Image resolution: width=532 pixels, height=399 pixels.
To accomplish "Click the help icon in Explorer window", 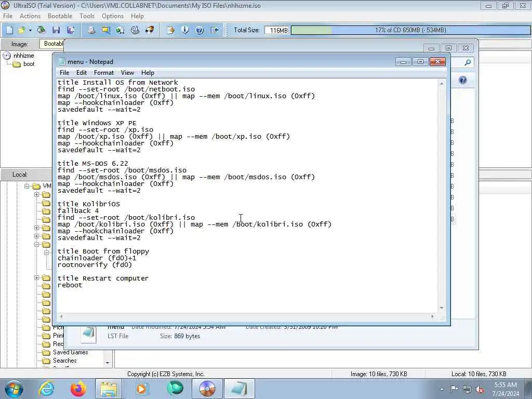I will pos(463,80).
